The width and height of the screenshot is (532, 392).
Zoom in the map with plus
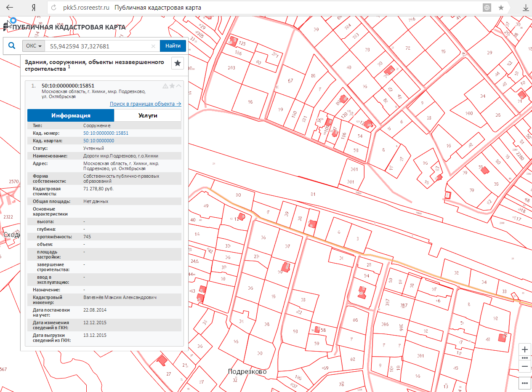click(525, 349)
